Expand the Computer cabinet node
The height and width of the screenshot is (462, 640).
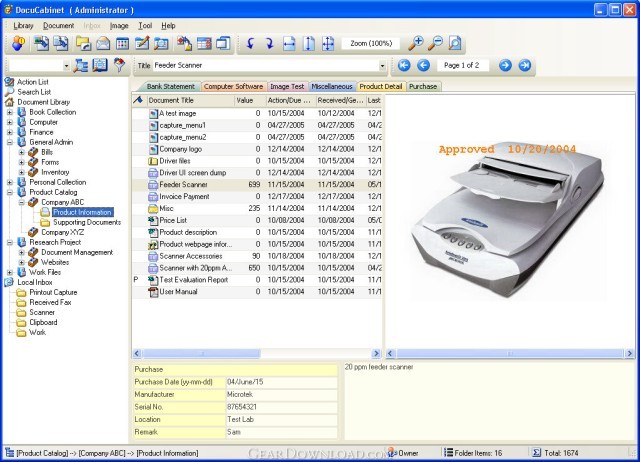point(10,122)
